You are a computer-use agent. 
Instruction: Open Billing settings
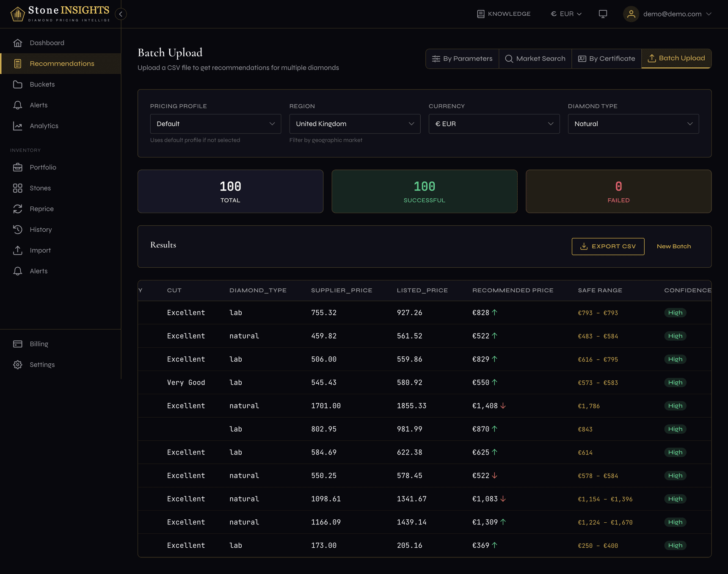pyautogui.click(x=39, y=344)
